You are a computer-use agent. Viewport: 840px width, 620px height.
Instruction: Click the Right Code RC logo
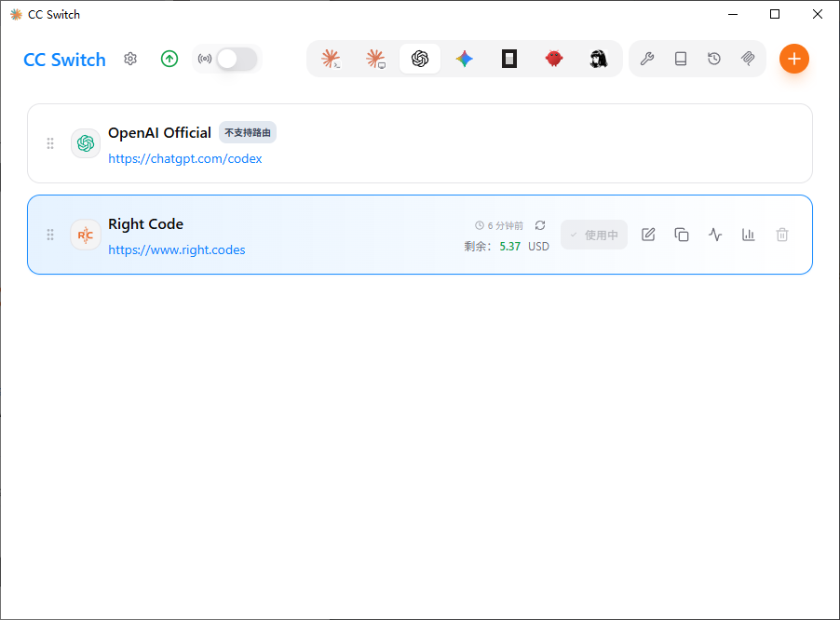tap(86, 235)
